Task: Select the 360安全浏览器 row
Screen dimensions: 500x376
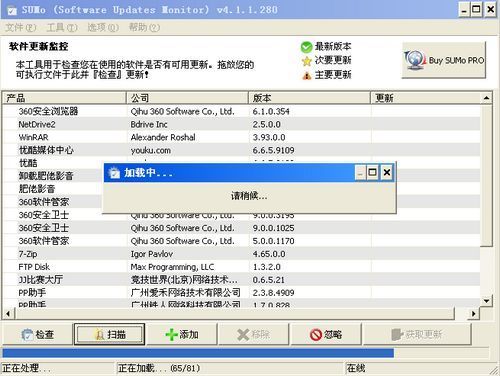Action: tap(242, 111)
